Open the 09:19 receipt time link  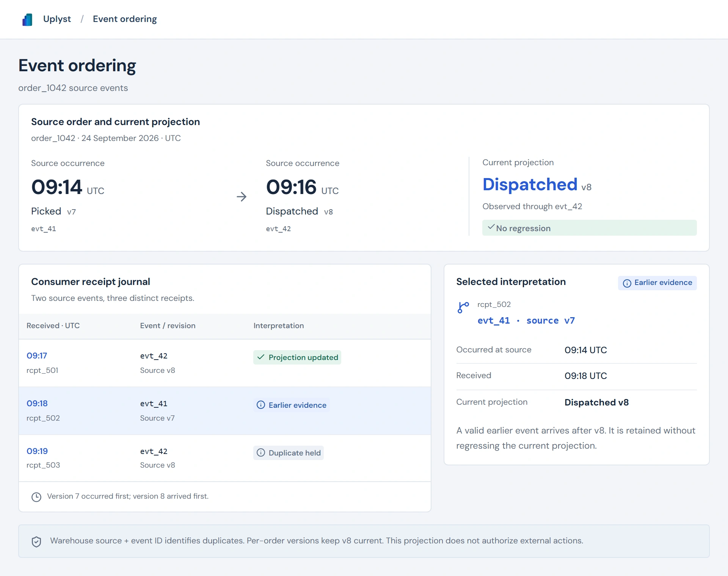pyautogui.click(x=37, y=451)
